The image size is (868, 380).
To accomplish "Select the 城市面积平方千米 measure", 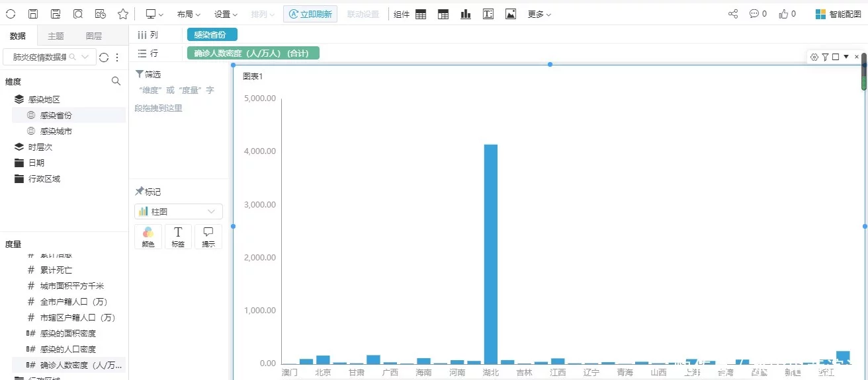I will pyautogui.click(x=72, y=285).
